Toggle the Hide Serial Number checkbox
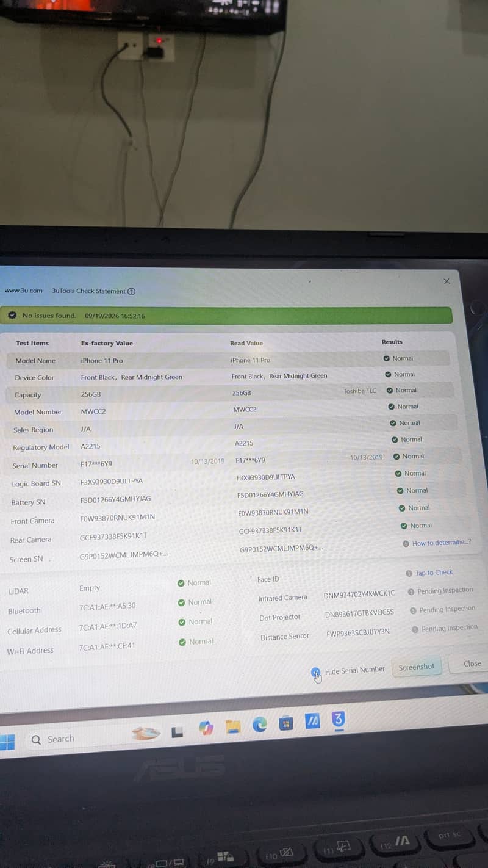488x868 pixels. [316, 672]
